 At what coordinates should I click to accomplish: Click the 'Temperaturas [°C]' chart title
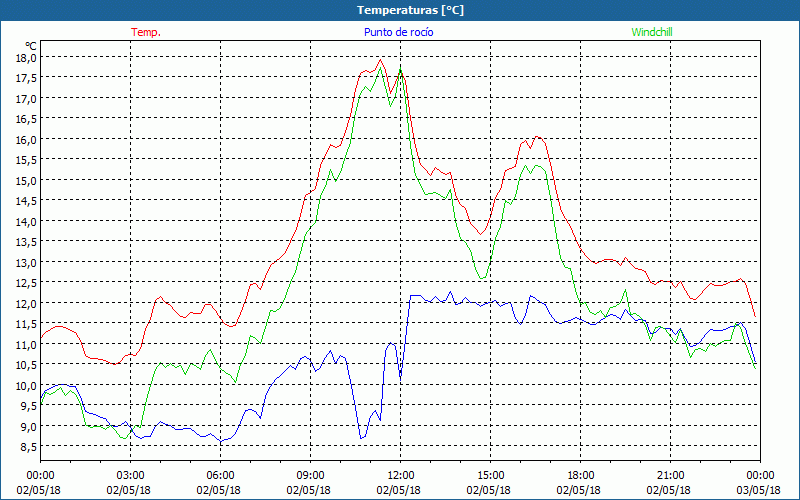pos(410,10)
